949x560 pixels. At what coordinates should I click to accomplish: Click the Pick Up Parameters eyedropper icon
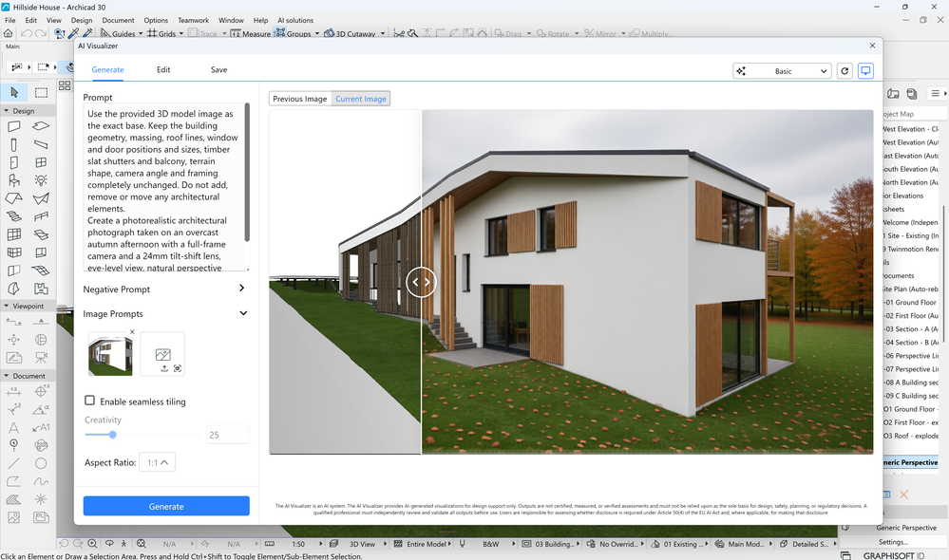point(74,33)
